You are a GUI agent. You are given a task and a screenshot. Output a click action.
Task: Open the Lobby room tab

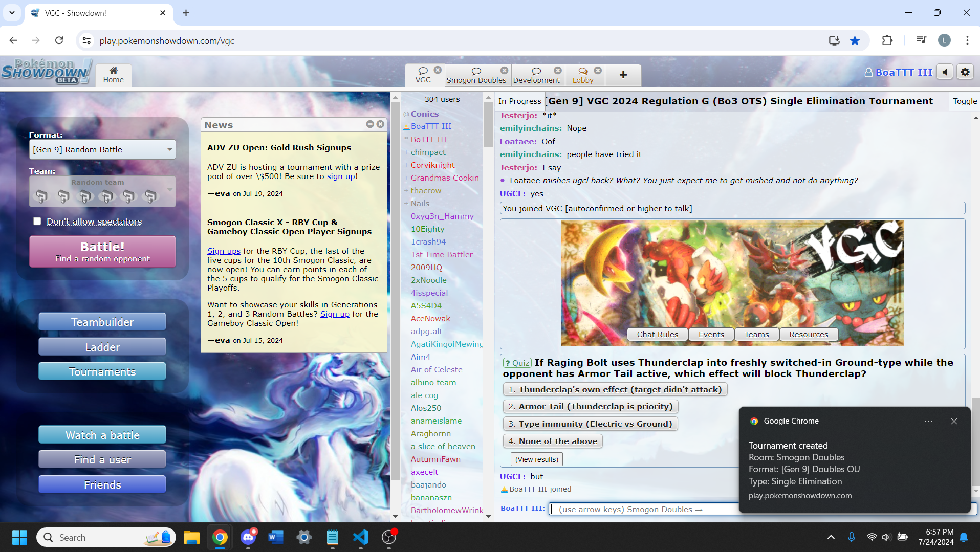[x=583, y=75]
